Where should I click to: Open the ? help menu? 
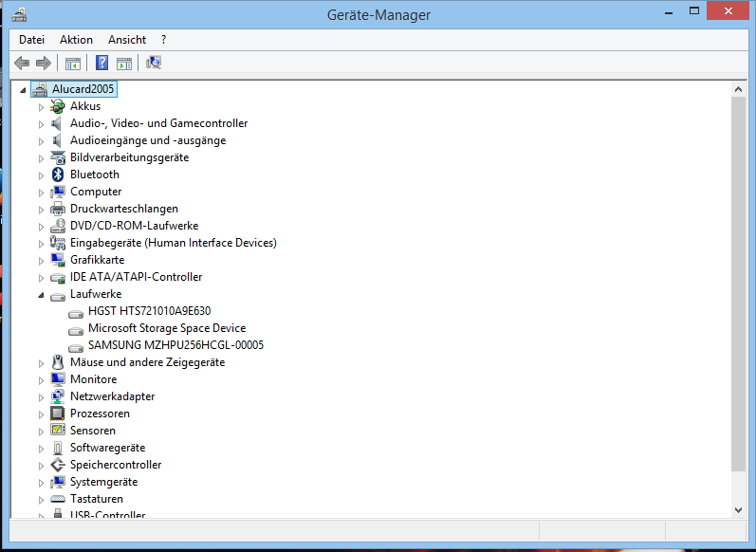163,40
